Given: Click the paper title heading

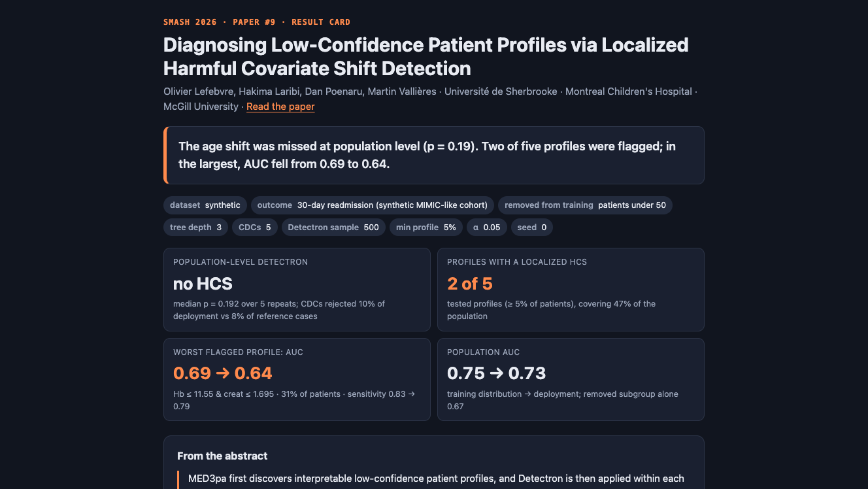Looking at the screenshot, I should [426, 56].
